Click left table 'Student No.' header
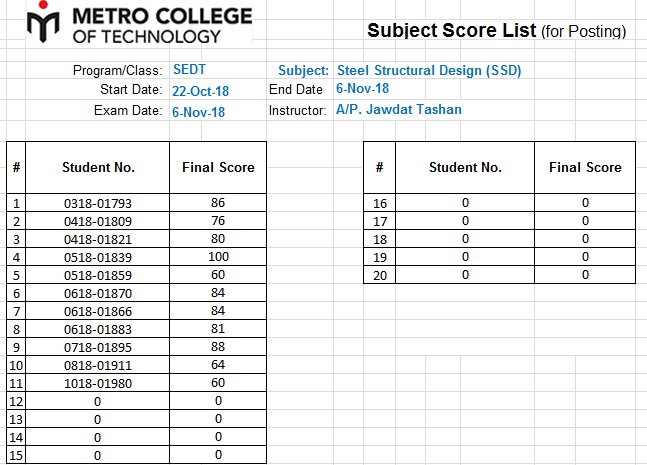 point(98,168)
